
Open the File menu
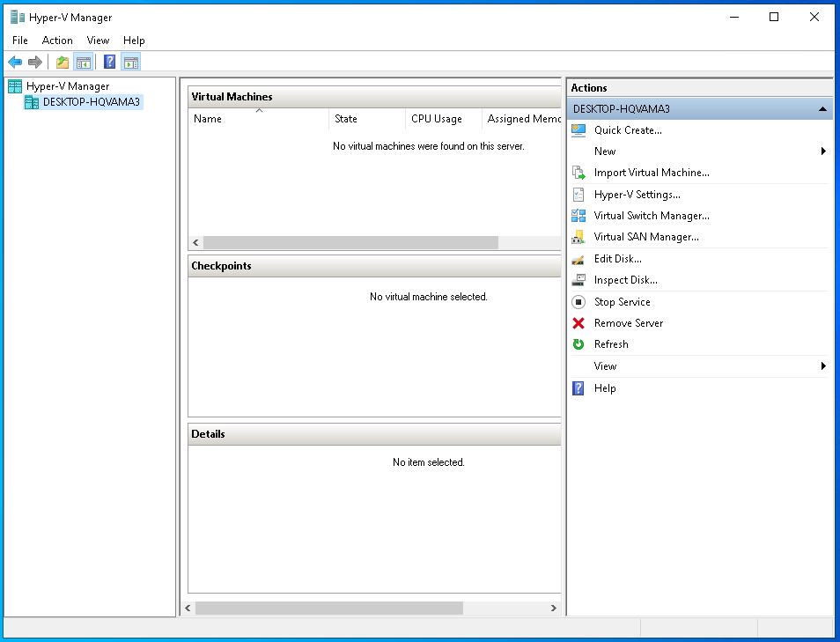point(20,41)
